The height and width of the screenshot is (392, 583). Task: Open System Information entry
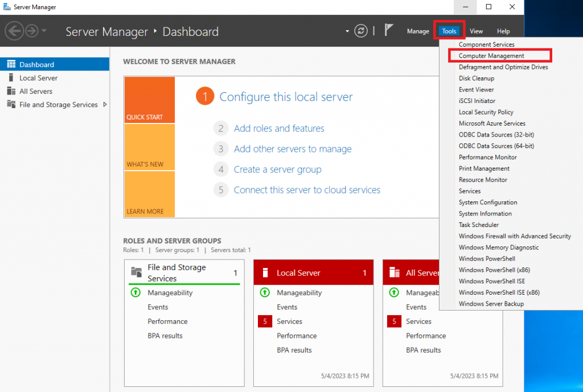(485, 214)
